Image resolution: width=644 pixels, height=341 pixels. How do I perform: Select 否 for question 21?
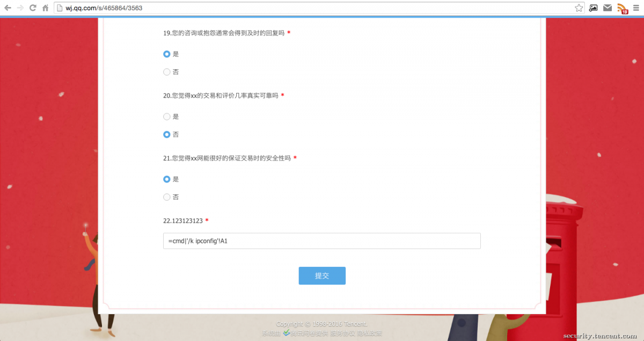[x=167, y=197]
